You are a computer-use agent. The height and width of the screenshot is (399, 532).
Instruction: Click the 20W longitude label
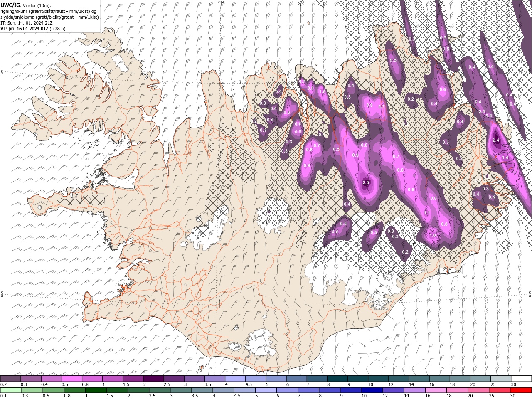[x=221, y=2]
